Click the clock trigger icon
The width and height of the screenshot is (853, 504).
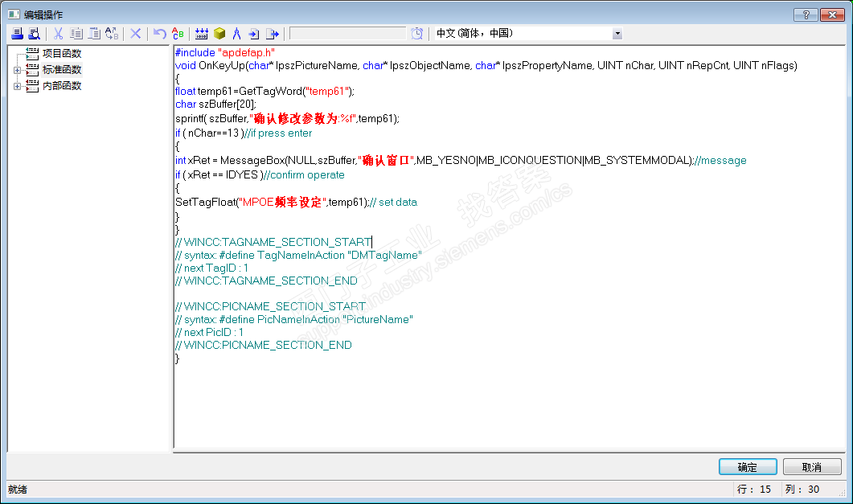pyautogui.click(x=416, y=34)
